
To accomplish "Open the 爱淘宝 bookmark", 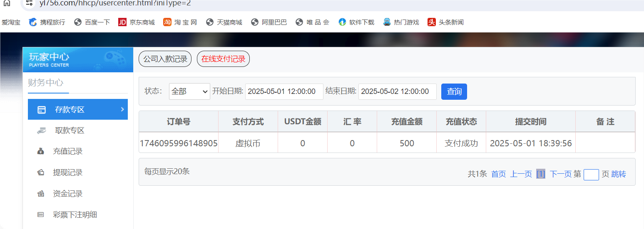I will pyautogui.click(x=11, y=22).
